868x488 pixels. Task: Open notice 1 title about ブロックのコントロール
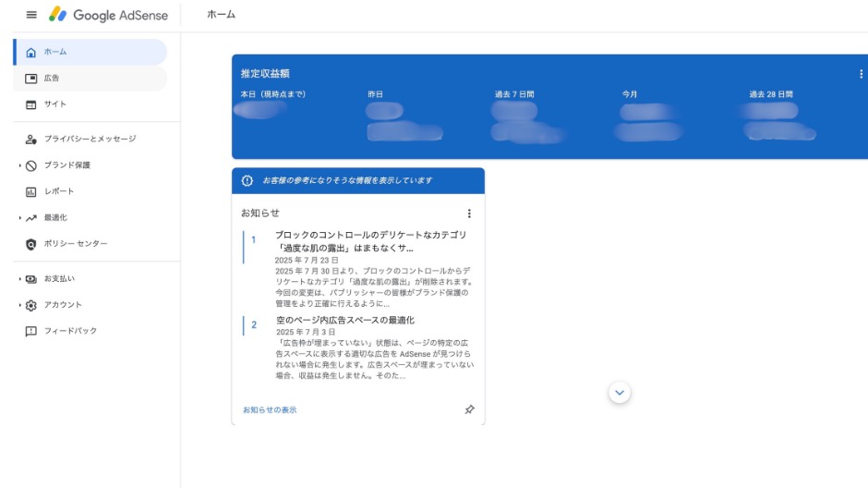371,241
